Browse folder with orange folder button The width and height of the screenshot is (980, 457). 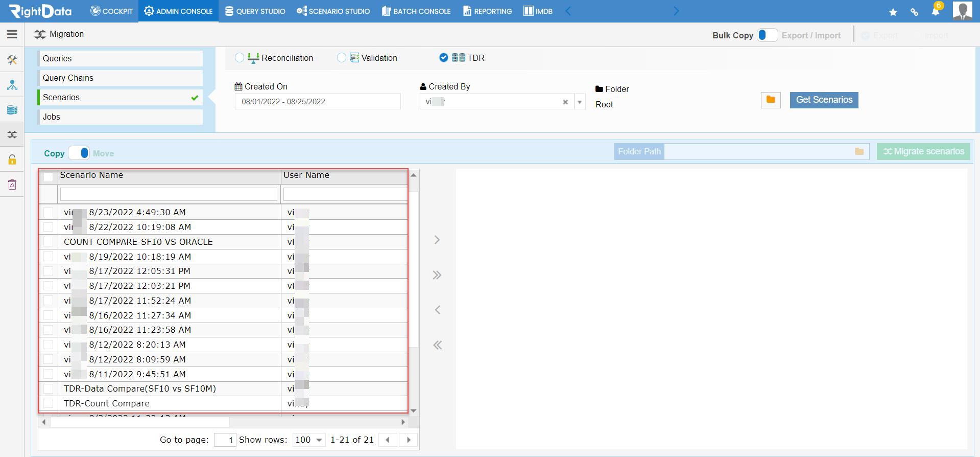771,100
